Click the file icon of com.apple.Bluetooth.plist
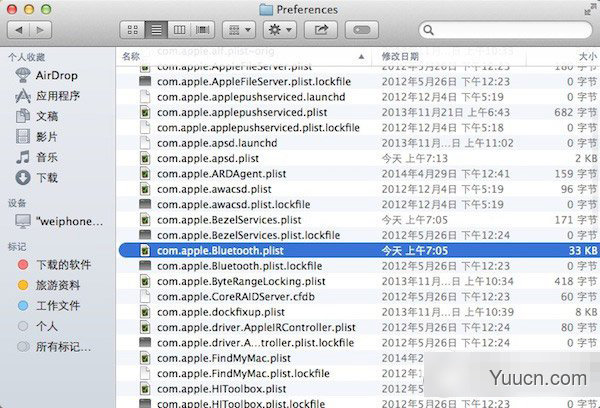Image resolution: width=600 pixels, height=408 pixels. pos(145,250)
